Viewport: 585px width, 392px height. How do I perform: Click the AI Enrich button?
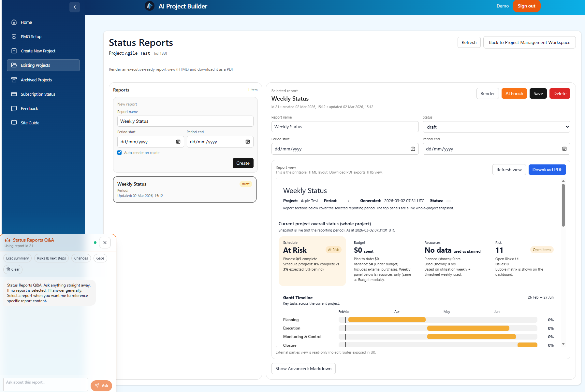click(514, 93)
